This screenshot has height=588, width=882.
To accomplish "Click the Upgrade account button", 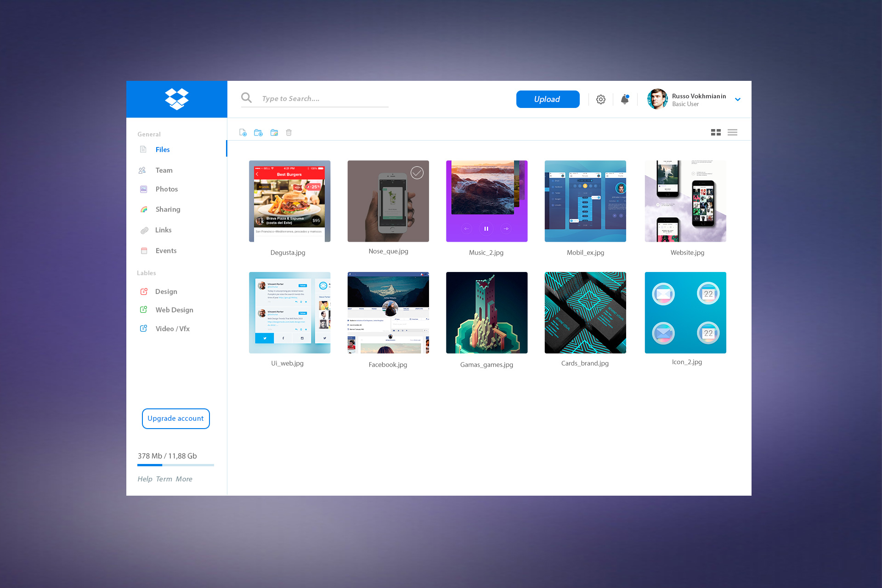I will (176, 418).
